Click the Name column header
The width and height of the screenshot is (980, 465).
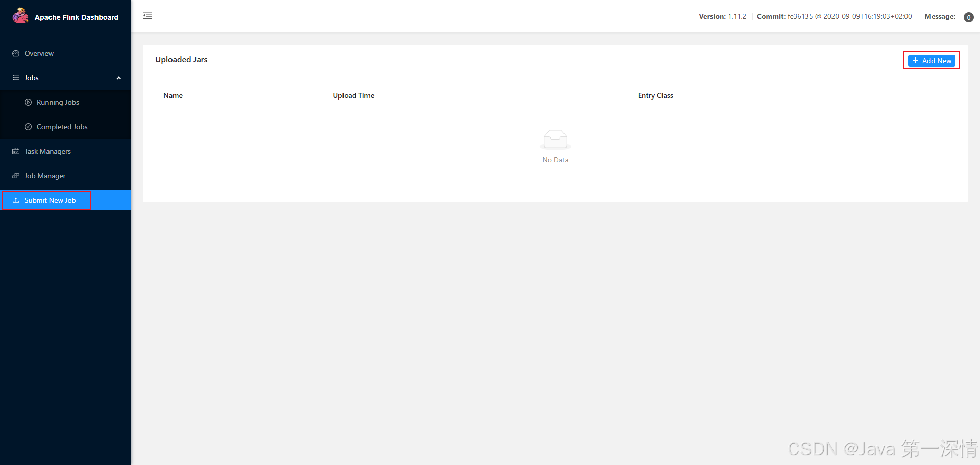(173, 95)
